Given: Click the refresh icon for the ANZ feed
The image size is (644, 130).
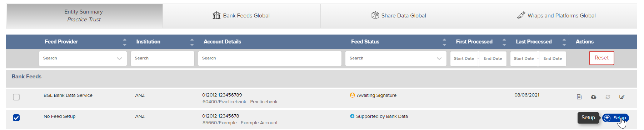Looking at the screenshot, I should tap(608, 97).
